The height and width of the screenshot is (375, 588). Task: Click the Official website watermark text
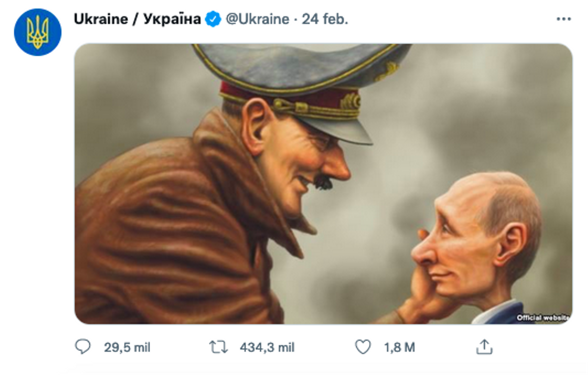coord(543,318)
